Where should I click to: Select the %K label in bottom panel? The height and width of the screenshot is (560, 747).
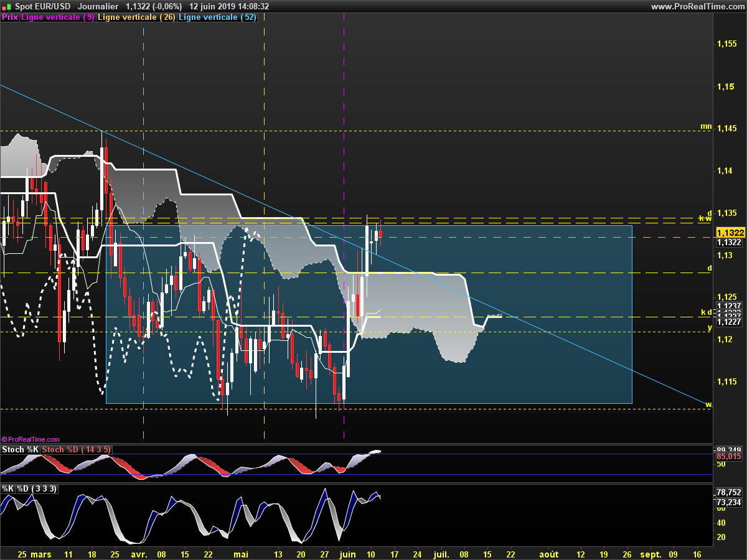point(8,489)
